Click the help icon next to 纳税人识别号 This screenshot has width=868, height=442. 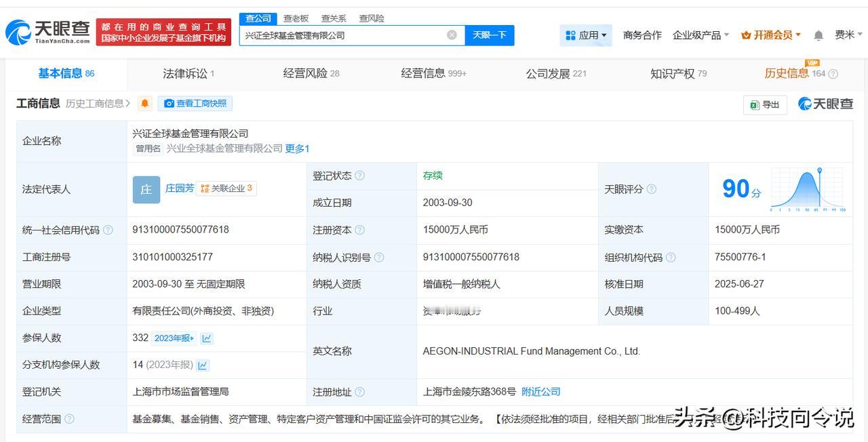[378, 258]
